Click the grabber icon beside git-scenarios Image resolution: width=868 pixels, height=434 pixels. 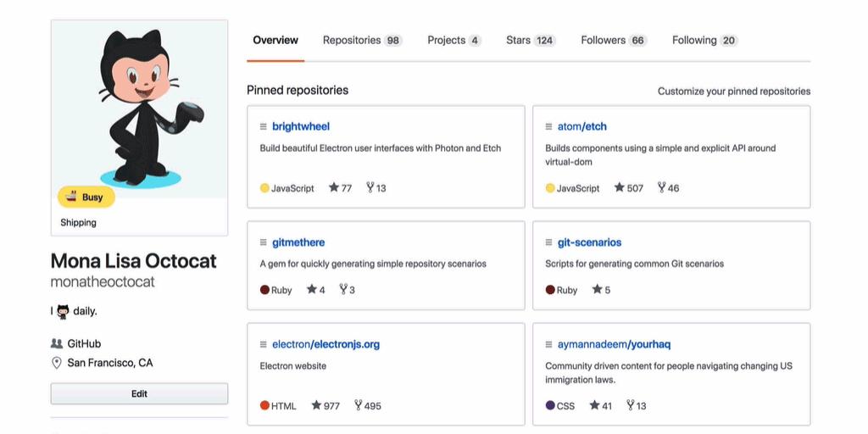click(549, 242)
